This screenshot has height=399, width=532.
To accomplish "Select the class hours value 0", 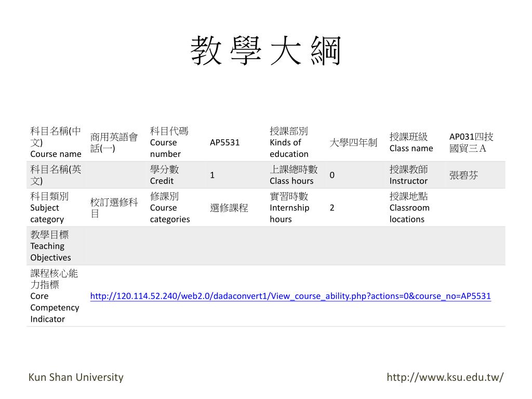I will coord(332,175).
